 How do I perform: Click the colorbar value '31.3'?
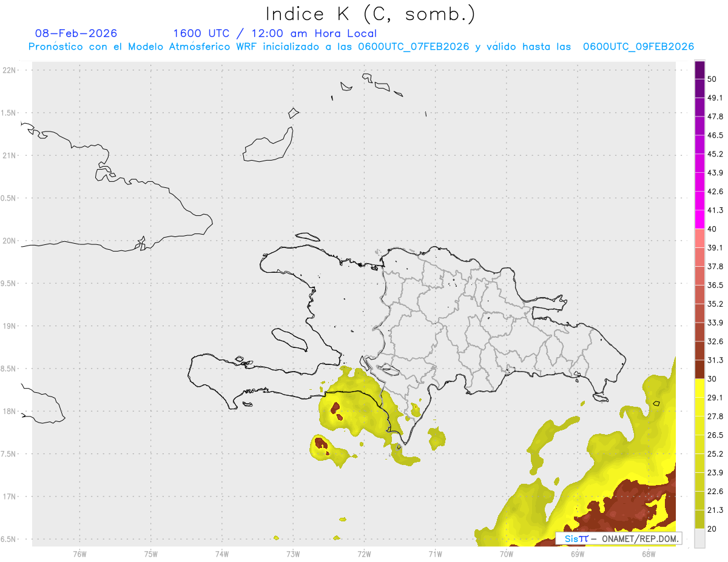tap(715, 360)
